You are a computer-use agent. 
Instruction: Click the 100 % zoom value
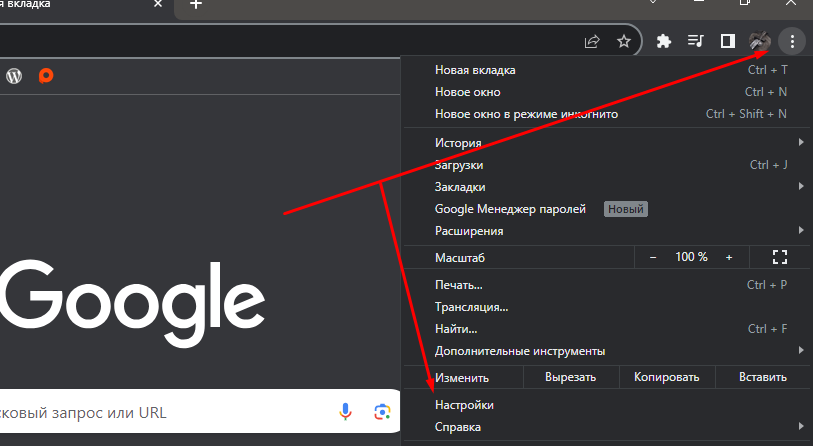691,257
